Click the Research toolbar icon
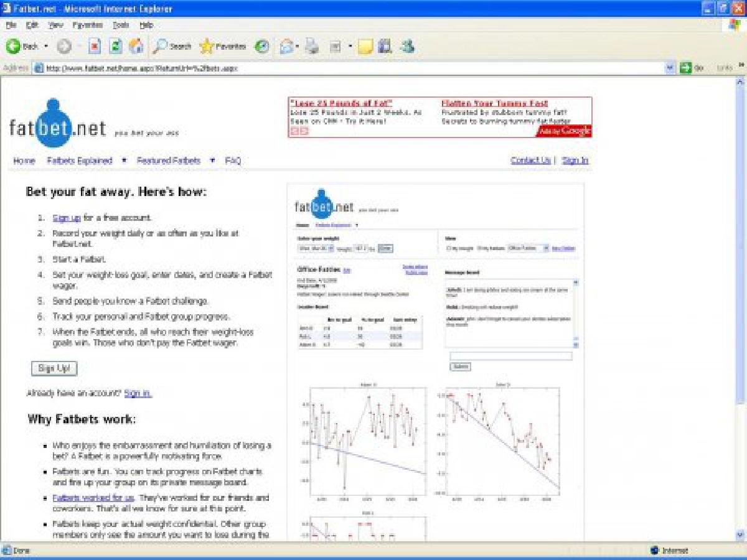Screen dimensions: 747x560 click(x=385, y=46)
